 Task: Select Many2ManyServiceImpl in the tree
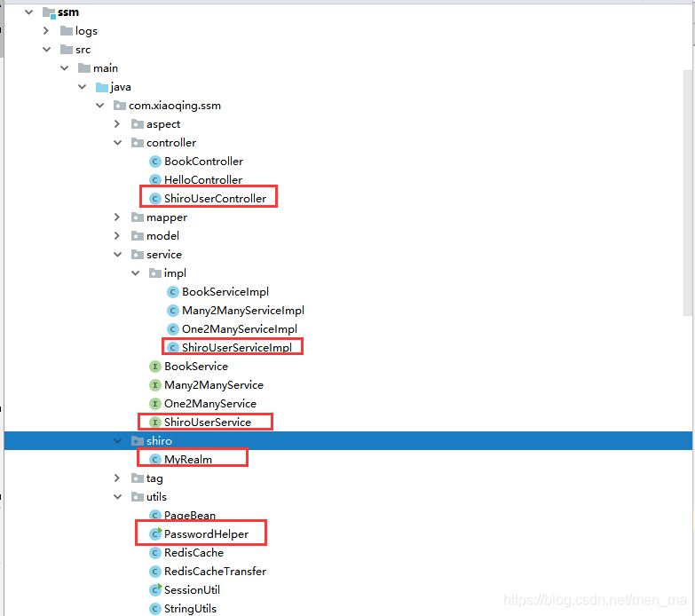coord(243,310)
